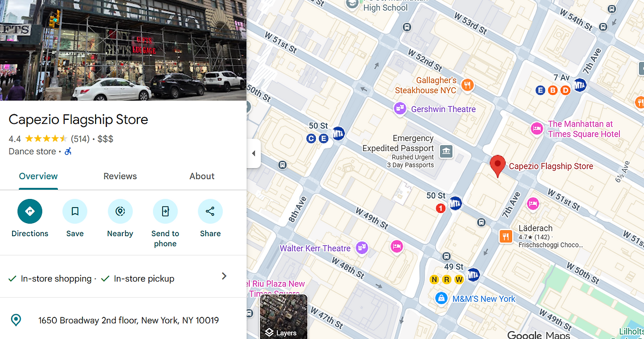Click The Manhattan at Times Square Hotel icon
This screenshot has height=339, width=644.
[537, 129]
